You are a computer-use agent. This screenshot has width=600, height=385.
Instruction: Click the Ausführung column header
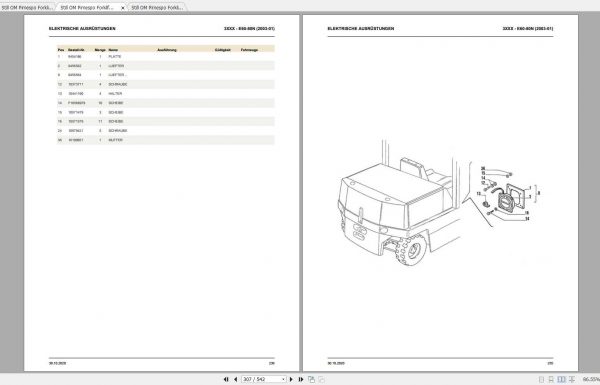point(167,50)
